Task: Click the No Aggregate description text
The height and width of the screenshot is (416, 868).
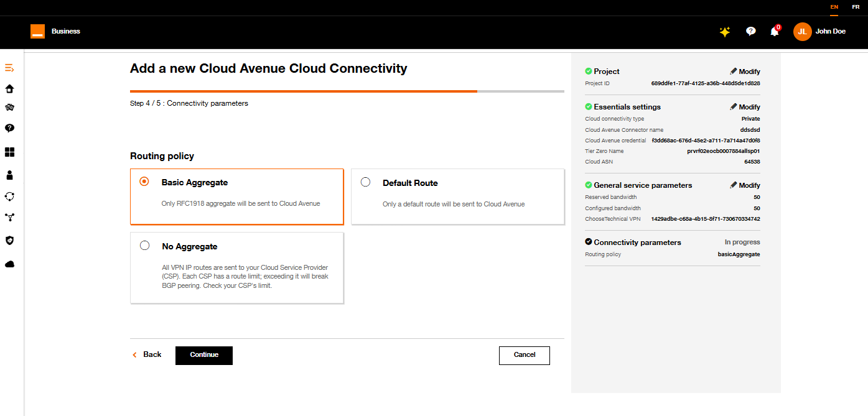Action: [245, 277]
